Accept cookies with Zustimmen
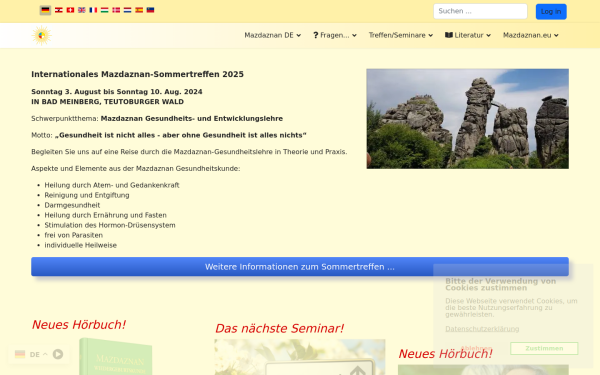The image size is (600, 375). pyautogui.click(x=544, y=348)
